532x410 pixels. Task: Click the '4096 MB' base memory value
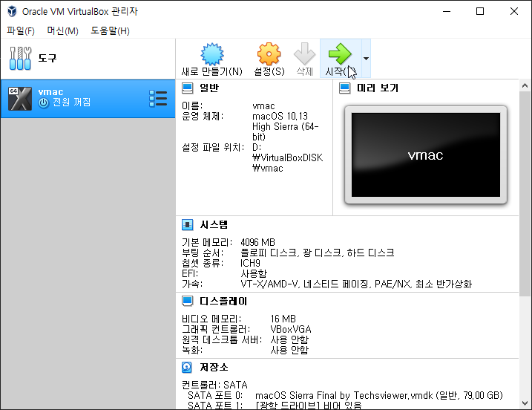click(258, 242)
